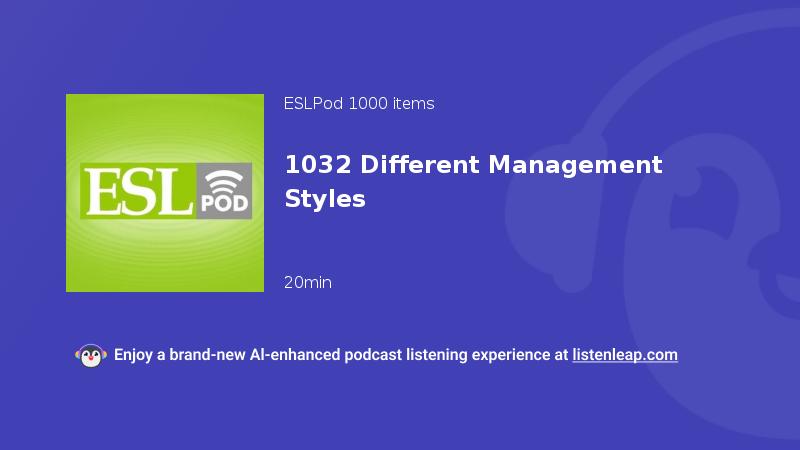Click the "20min" duration text
The height and width of the screenshot is (450, 800).
point(308,282)
